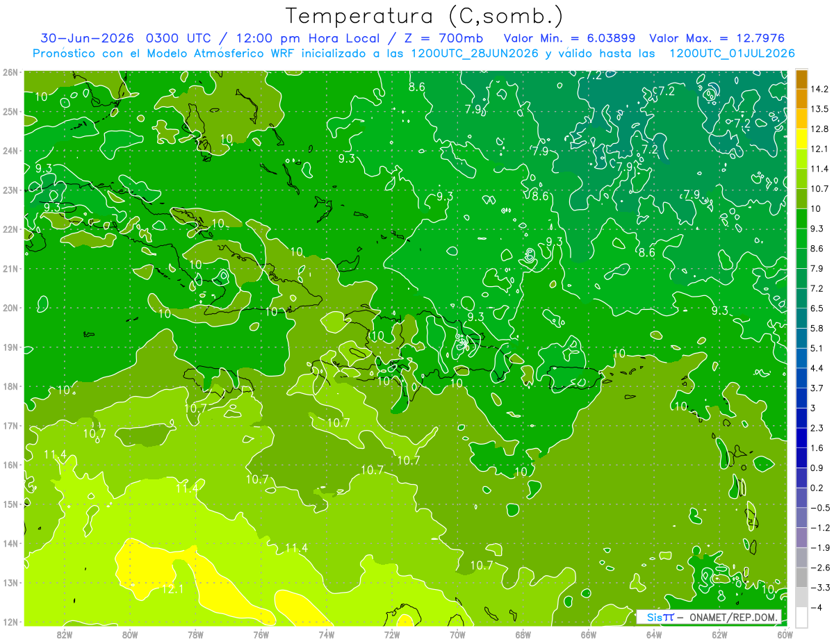The width and height of the screenshot is (834, 644).
Task: Click the longitude axis label "64W"
Action: point(654,634)
